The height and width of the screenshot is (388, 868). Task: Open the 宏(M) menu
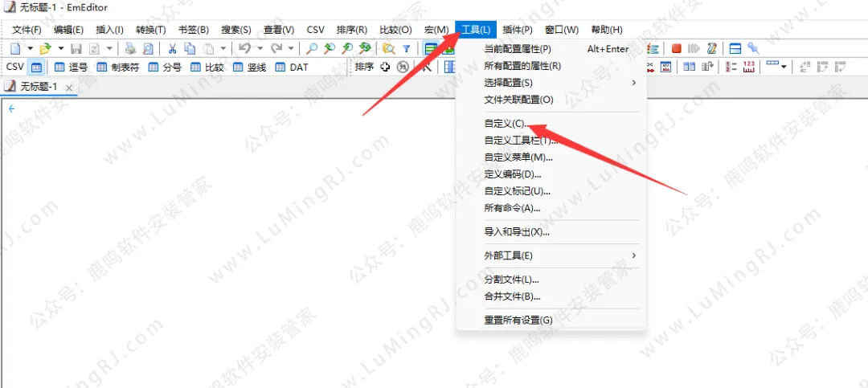pyautogui.click(x=436, y=30)
